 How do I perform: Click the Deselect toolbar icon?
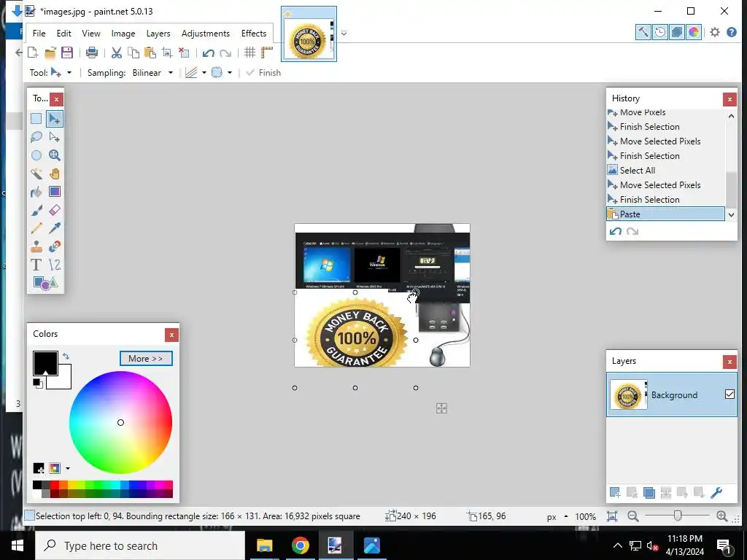tap(184, 52)
